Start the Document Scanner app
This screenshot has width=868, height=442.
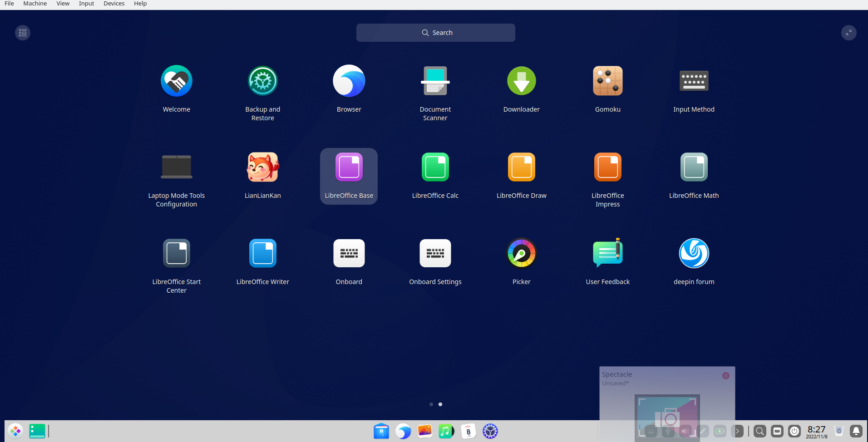(435, 81)
